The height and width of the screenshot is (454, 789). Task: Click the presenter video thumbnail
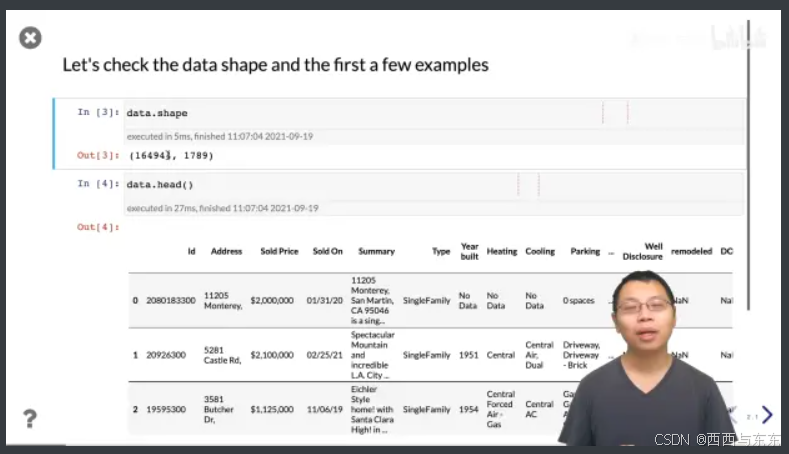649,358
